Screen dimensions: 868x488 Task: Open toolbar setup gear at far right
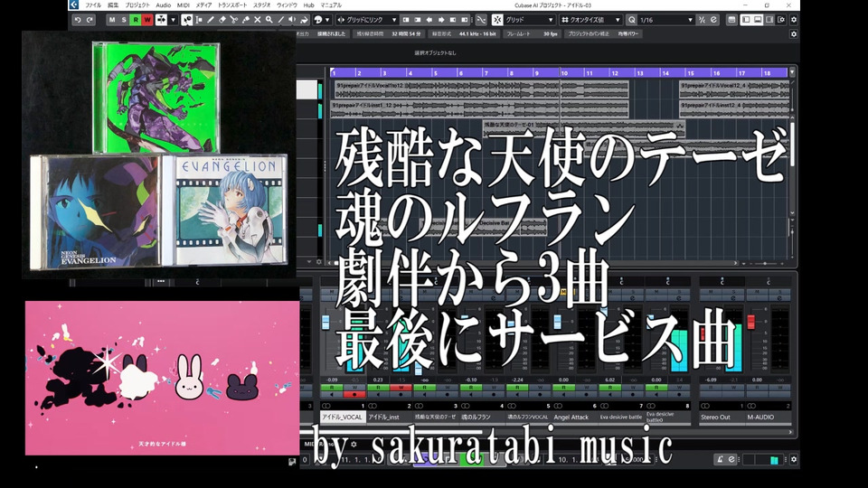pyautogui.click(x=794, y=20)
